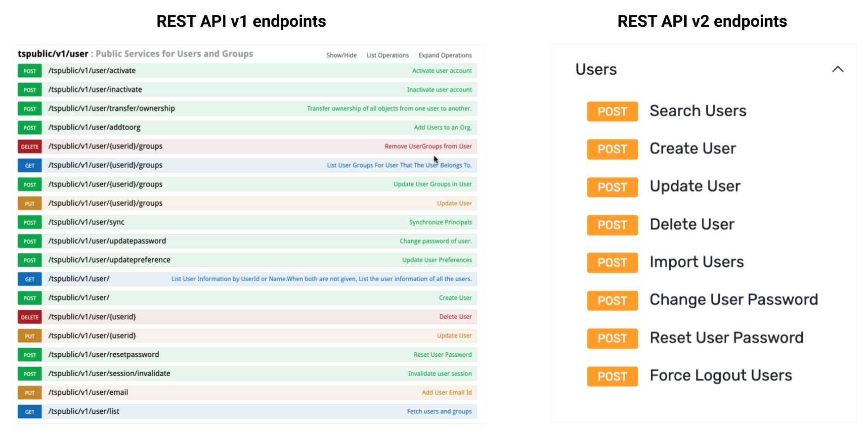Click Expand Operations link
Screen dimensions: 868x433
pyautogui.click(x=445, y=55)
